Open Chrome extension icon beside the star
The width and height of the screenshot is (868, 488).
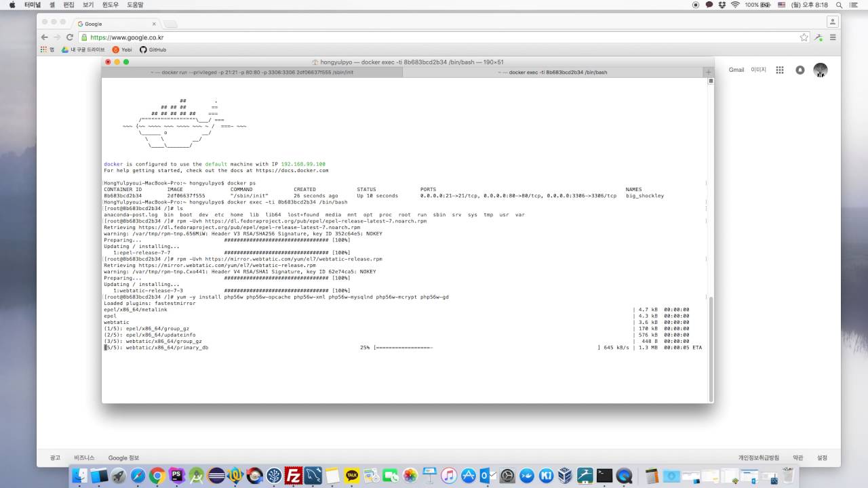(x=819, y=37)
